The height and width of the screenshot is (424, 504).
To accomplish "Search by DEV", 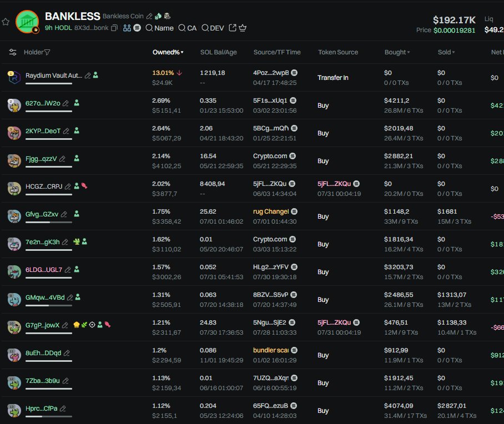I will [x=213, y=28].
